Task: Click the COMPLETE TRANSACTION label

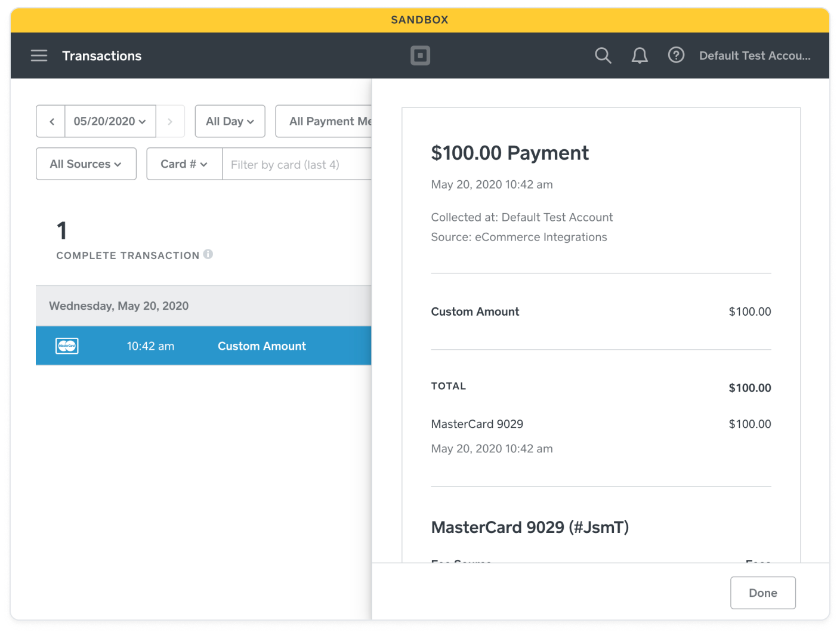Action: point(128,255)
